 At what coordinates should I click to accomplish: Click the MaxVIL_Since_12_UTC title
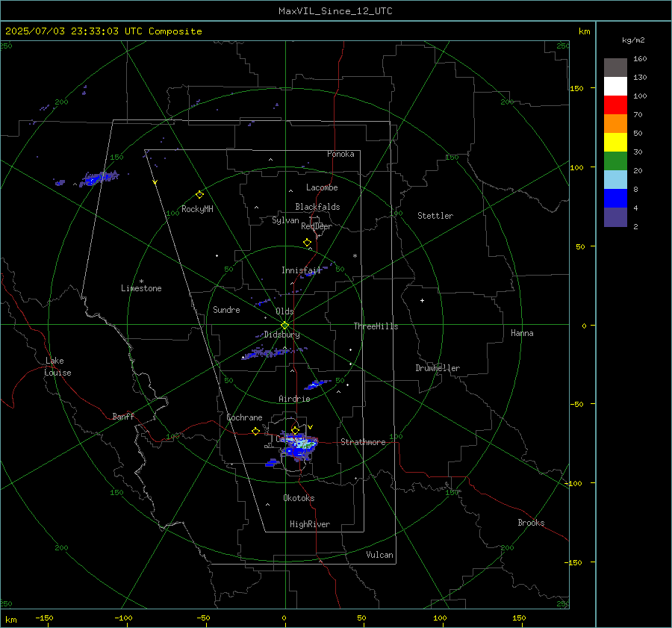tap(335, 11)
